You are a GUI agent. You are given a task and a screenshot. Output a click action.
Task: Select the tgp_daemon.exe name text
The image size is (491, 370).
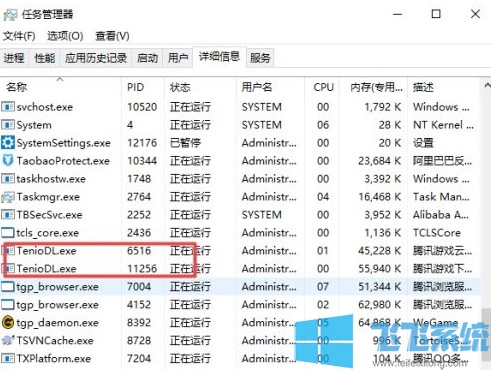click(58, 323)
